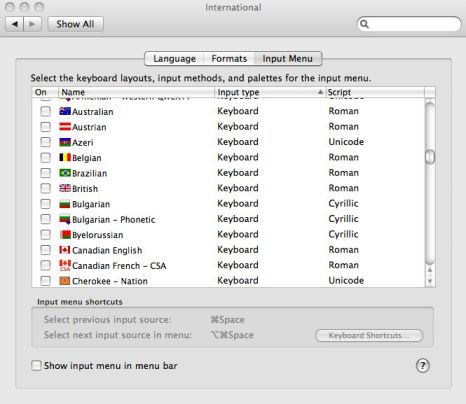The image size is (466, 404).
Task: Click the Cherokee Nation keyboard icon
Action: [x=65, y=281]
